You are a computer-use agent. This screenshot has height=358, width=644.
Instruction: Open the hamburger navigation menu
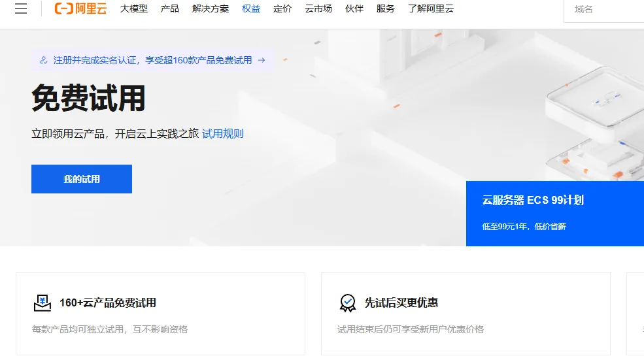click(x=21, y=8)
